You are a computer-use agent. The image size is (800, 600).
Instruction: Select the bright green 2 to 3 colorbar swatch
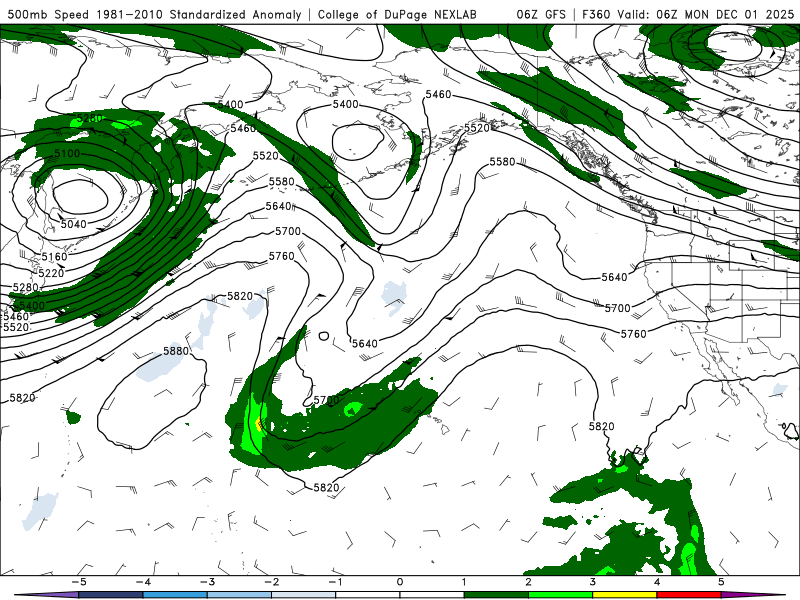560,595
